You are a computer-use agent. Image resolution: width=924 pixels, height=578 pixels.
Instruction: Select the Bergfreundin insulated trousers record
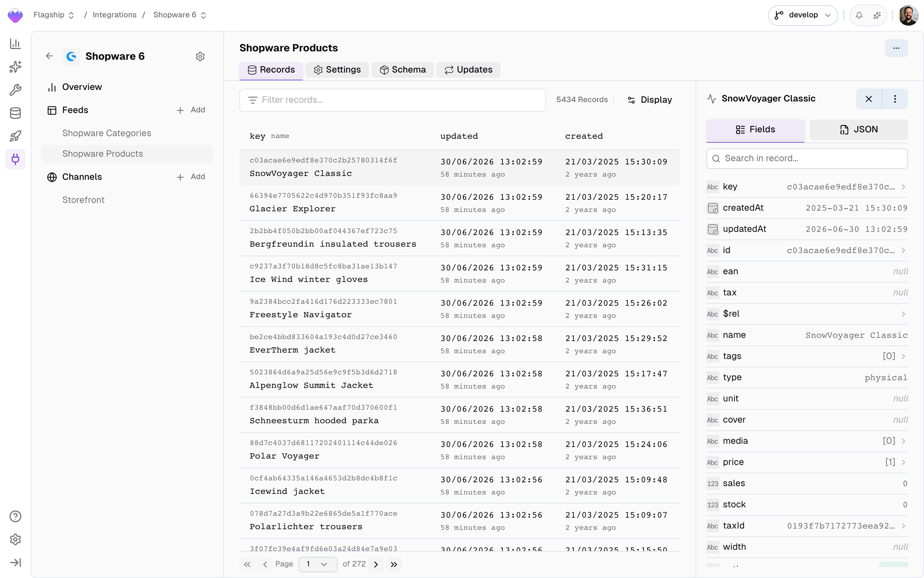point(459,238)
